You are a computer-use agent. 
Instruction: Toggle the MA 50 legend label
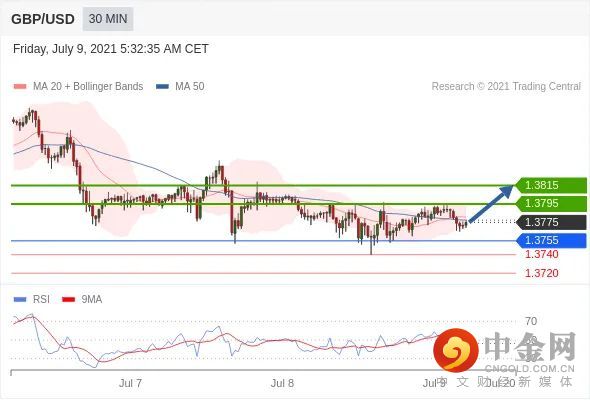pyautogui.click(x=190, y=87)
